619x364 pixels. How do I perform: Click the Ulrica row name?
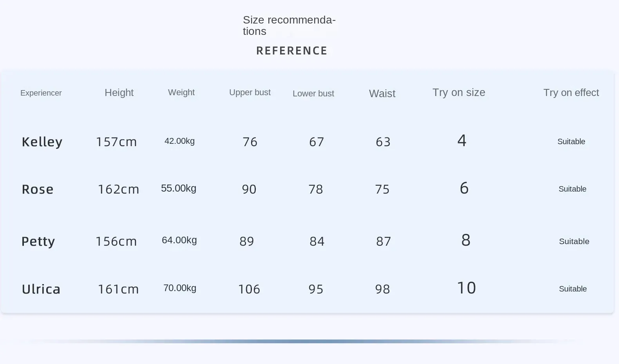[x=41, y=289]
